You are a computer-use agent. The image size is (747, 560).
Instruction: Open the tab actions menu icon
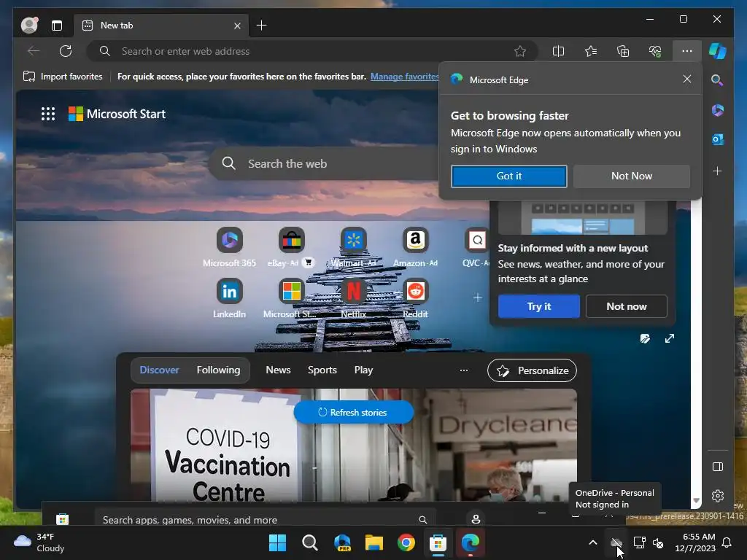pos(57,26)
